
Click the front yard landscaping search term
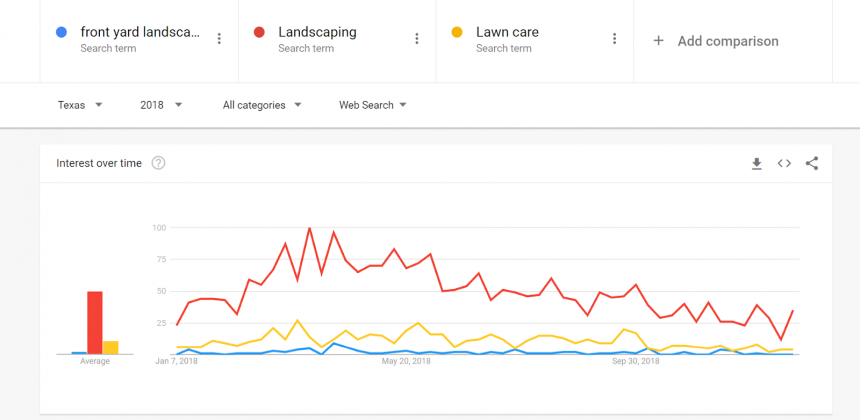[x=140, y=32]
